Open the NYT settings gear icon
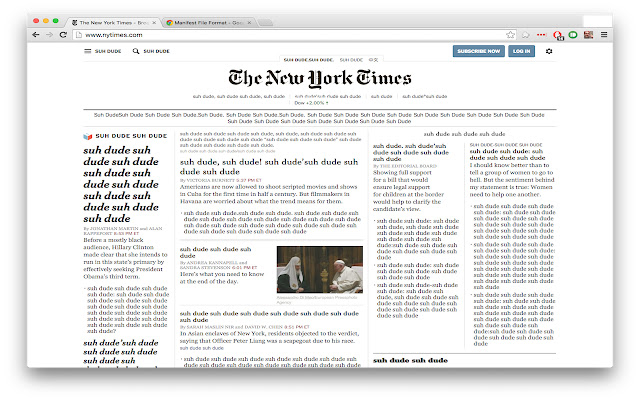640x400 pixels. (x=549, y=51)
